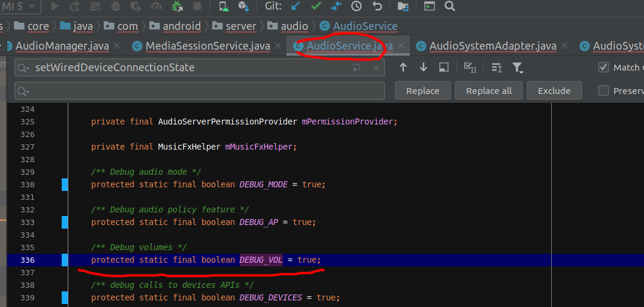Click the DEBUG_MODE identifier

pos(264,184)
